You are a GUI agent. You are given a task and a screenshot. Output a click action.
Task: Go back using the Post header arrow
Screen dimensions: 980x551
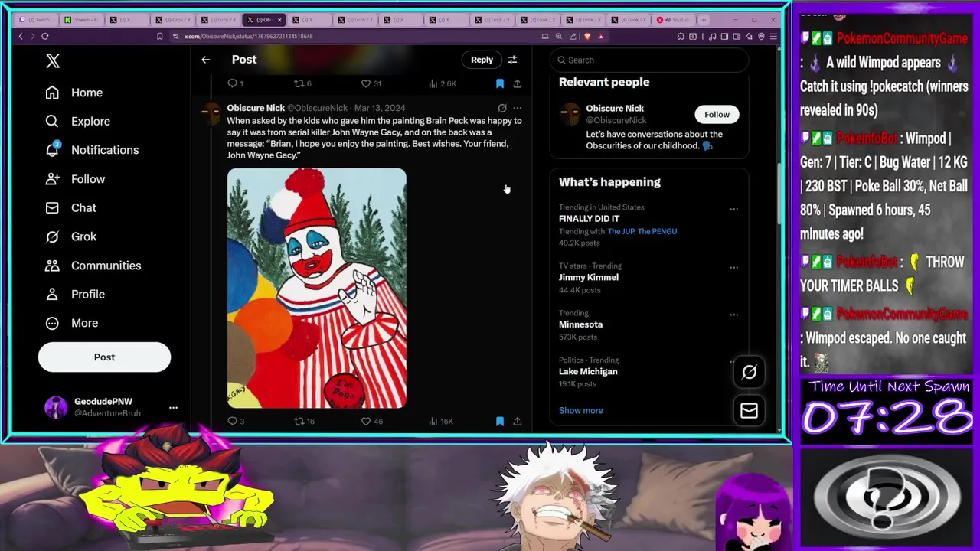205,60
